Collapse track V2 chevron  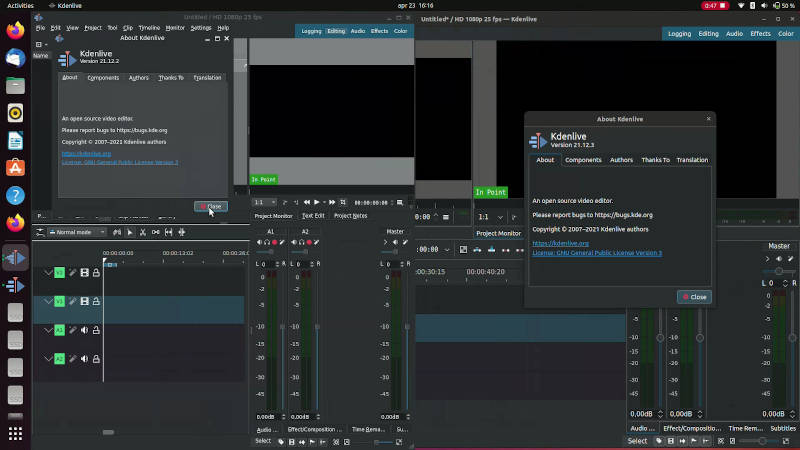[x=48, y=273]
